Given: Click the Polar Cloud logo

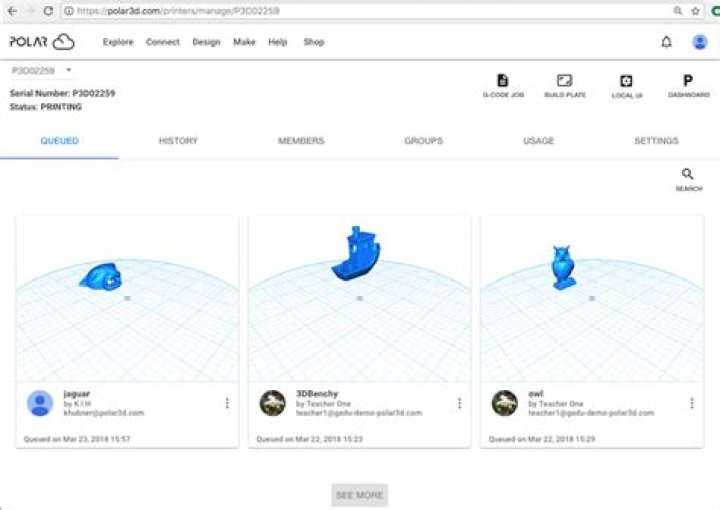Looking at the screenshot, I should 42,42.
